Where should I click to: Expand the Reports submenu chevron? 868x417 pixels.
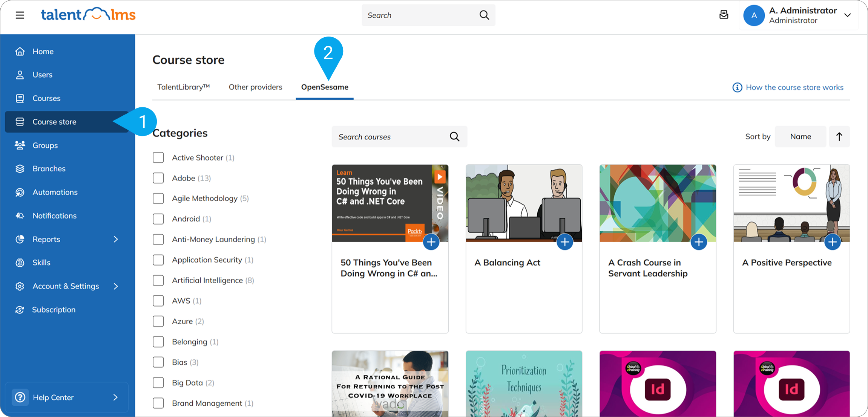coord(116,239)
